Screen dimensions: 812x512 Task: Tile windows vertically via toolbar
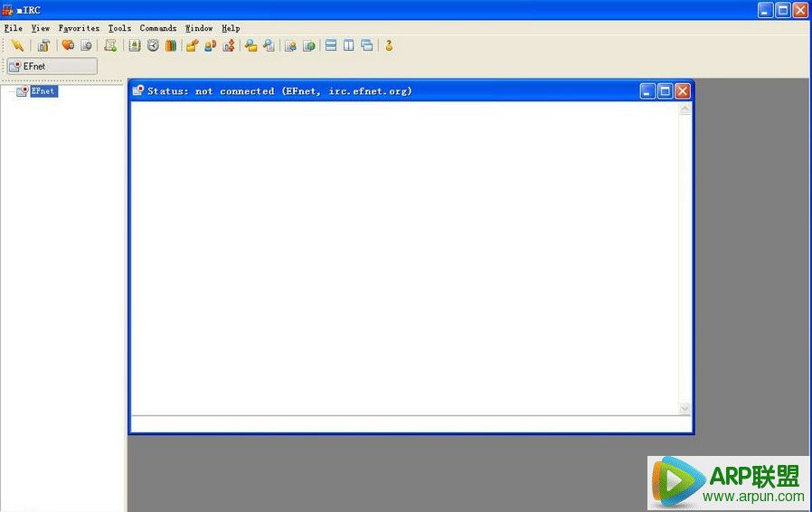[349, 45]
